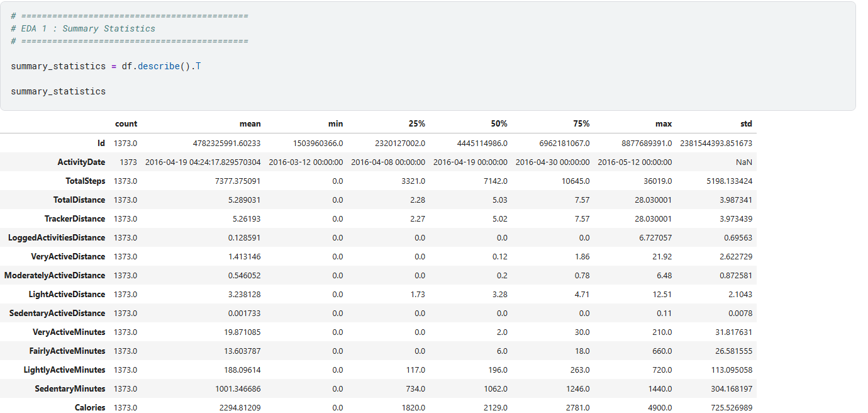868x413 pixels.
Task: Select the 'FairlyActiveMinutes' row label
Action: (x=67, y=351)
